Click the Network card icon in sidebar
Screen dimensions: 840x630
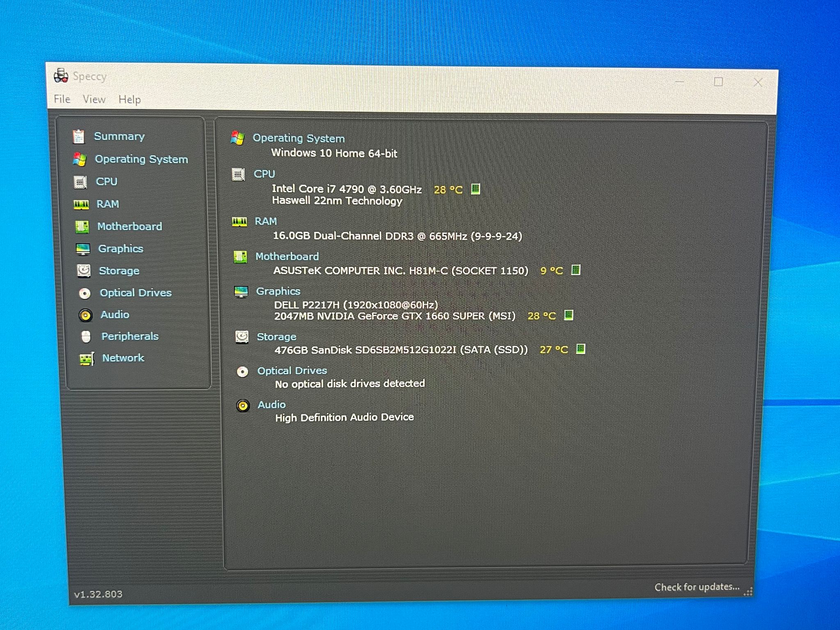(x=87, y=359)
